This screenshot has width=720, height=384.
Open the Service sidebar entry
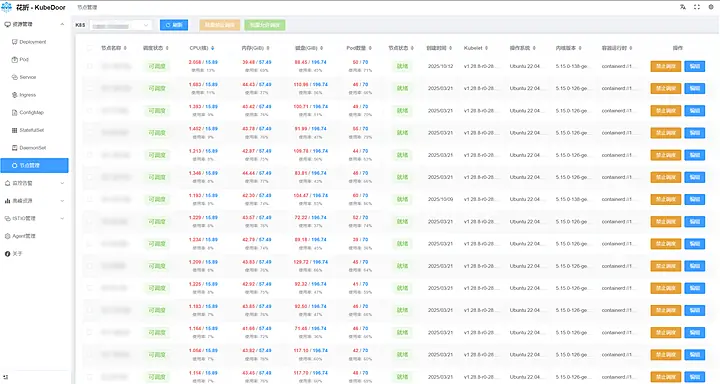click(x=28, y=77)
